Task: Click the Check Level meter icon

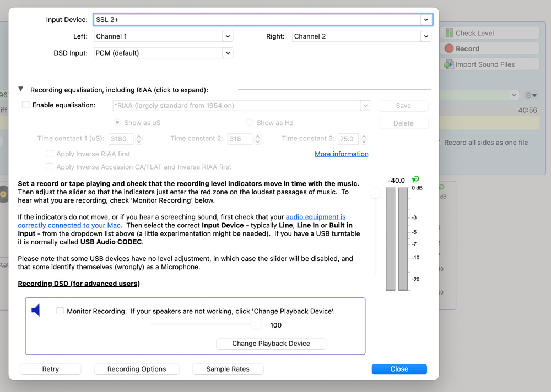Action: [x=450, y=33]
